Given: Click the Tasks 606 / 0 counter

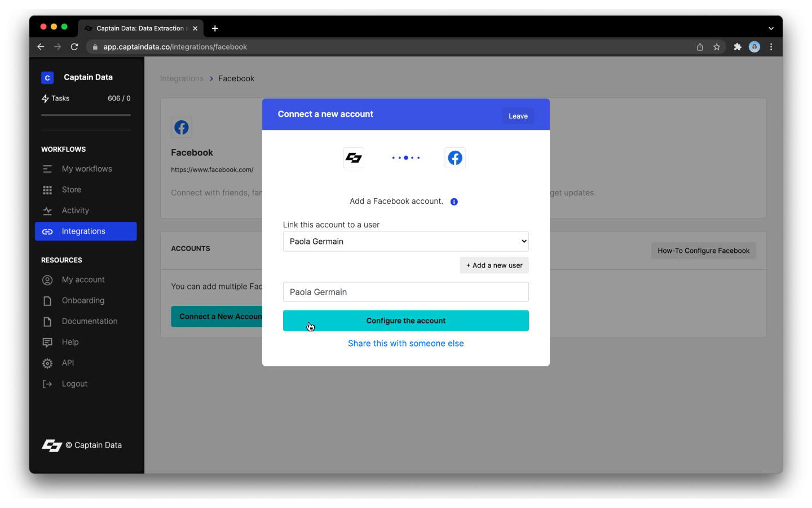Looking at the screenshot, I should coord(119,98).
